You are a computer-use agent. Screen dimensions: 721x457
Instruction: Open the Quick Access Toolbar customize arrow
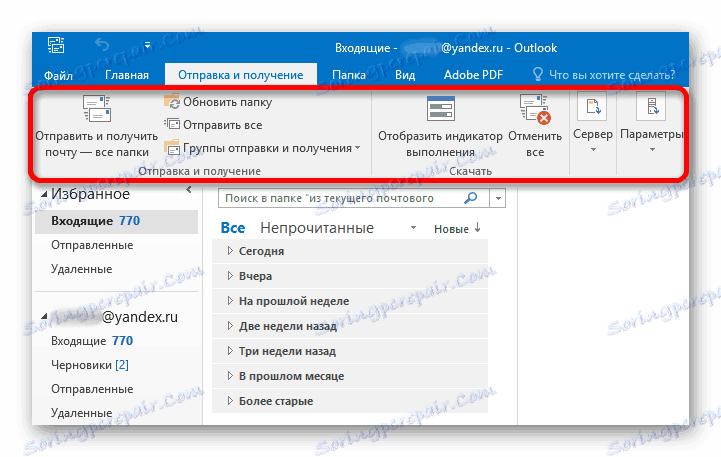pos(147,45)
